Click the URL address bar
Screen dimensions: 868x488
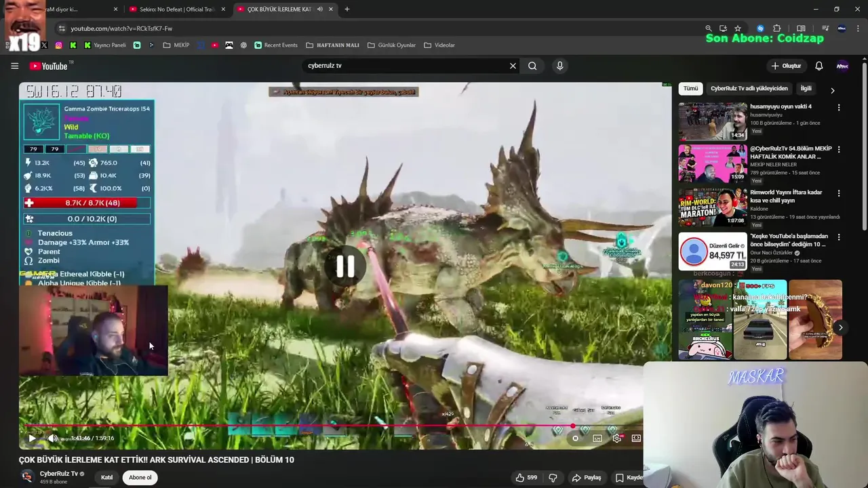tap(380, 28)
